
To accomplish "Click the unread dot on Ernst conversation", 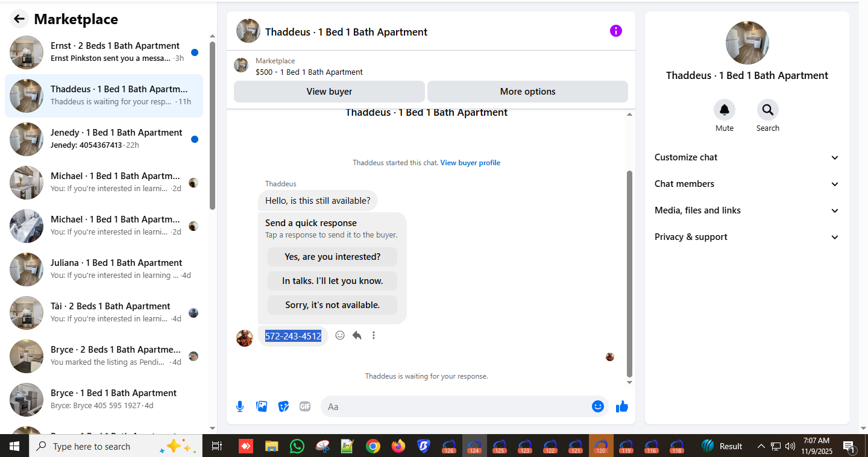I will click(x=195, y=52).
